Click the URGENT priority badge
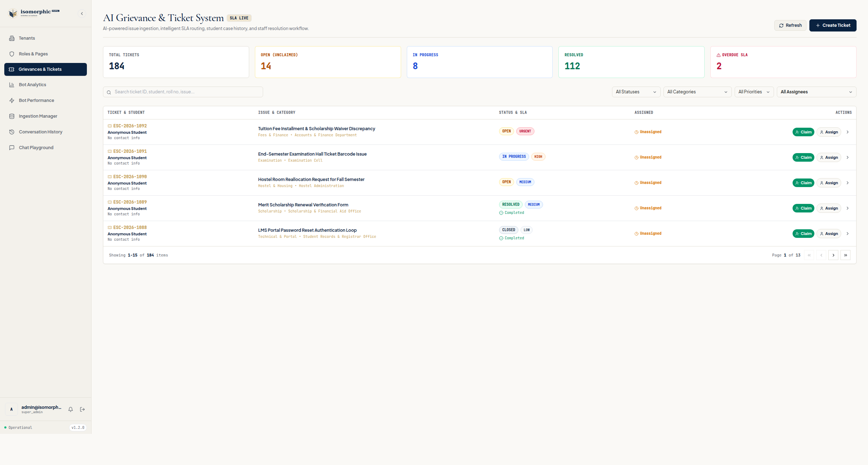This screenshot has width=868, height=465. click(x=525, y=131)
